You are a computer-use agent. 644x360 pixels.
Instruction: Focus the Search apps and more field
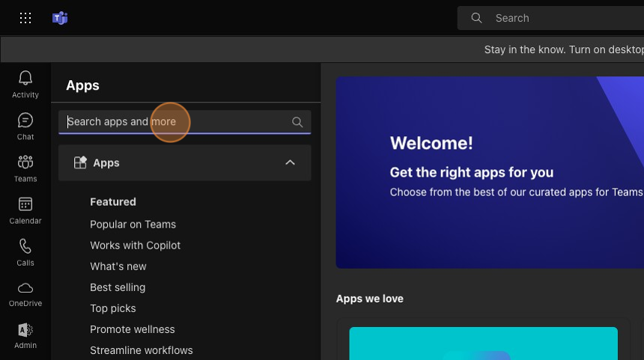click(185, 122)
